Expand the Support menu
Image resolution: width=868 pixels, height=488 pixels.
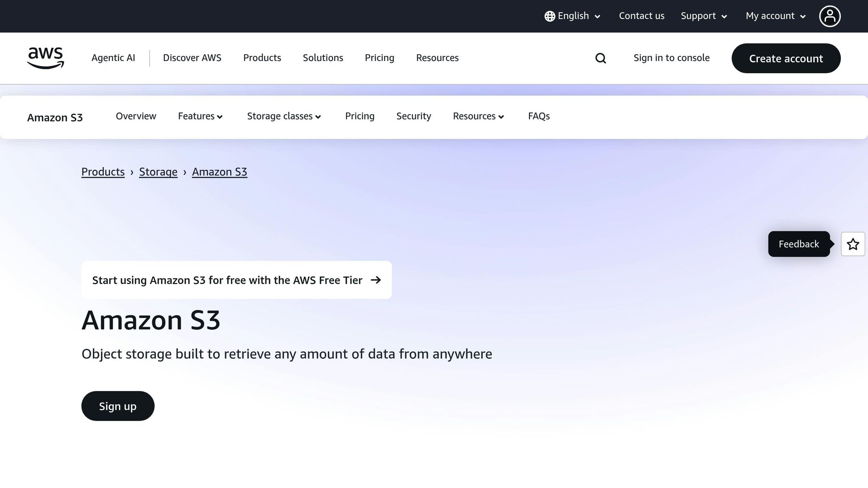click(704, 16)
